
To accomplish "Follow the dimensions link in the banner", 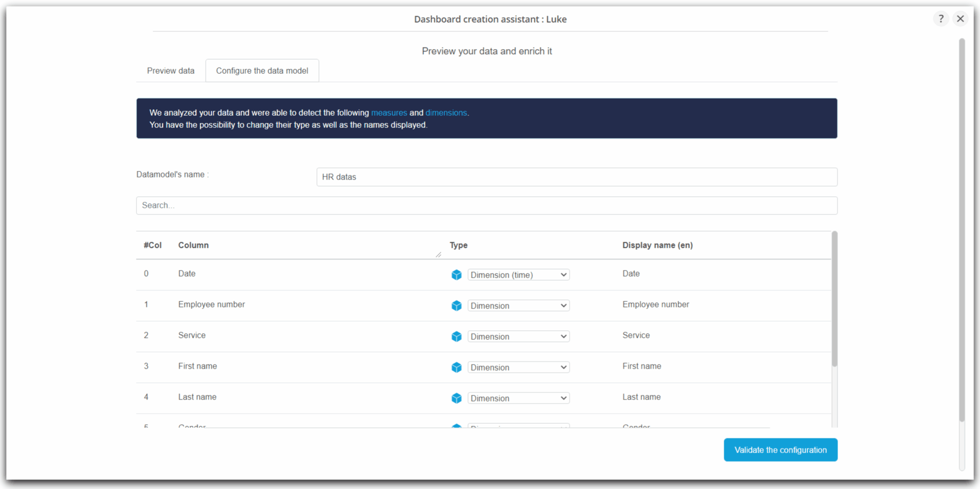I will (446, 113).
